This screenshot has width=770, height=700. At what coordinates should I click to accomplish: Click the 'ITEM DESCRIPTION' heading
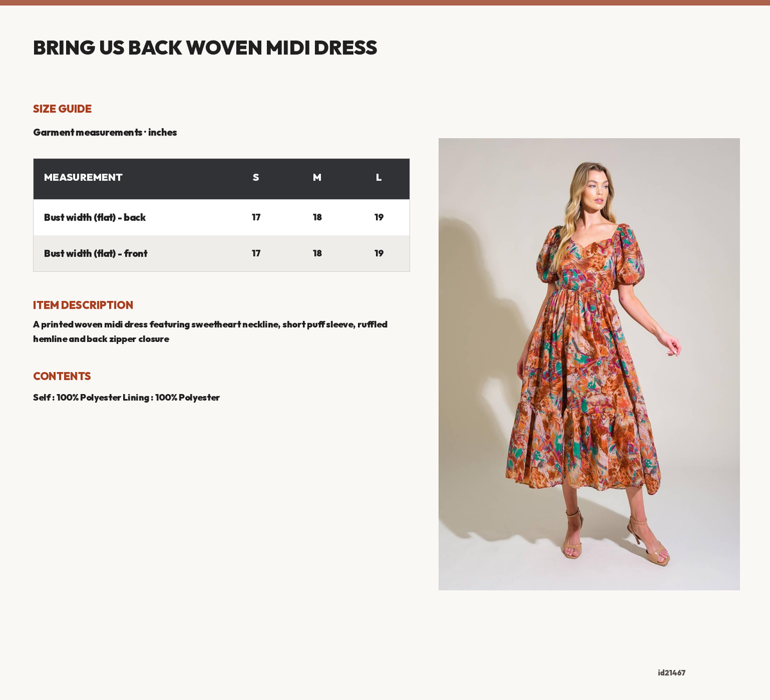coord(83,305)
